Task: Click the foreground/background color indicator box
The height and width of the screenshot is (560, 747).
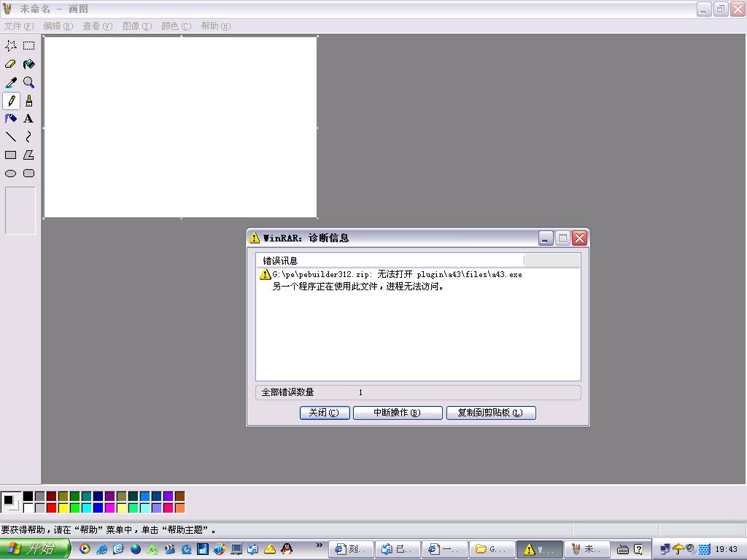Action: [10, 502]
